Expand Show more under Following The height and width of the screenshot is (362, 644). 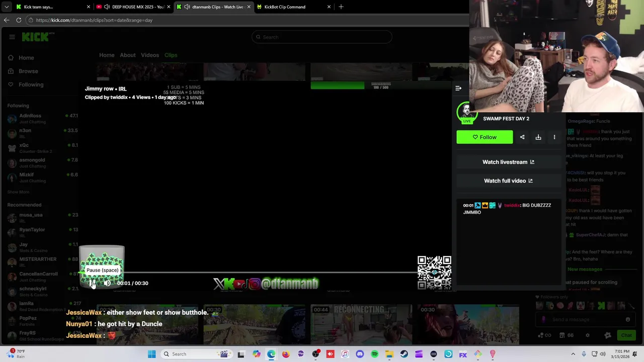click(x=18, y=192)
